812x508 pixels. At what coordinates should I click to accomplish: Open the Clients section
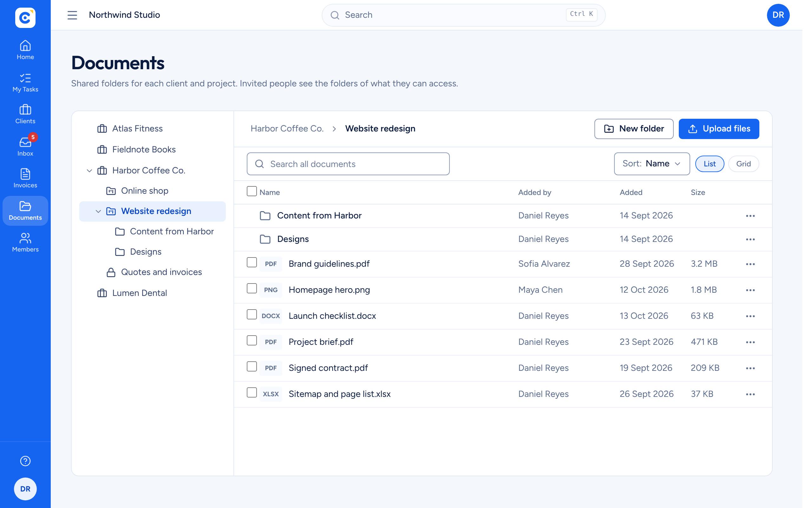click(x=25, y=114)
